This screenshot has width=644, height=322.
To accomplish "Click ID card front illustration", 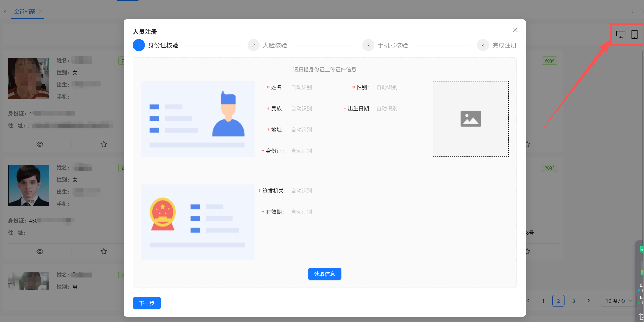I will pos(197,119).
